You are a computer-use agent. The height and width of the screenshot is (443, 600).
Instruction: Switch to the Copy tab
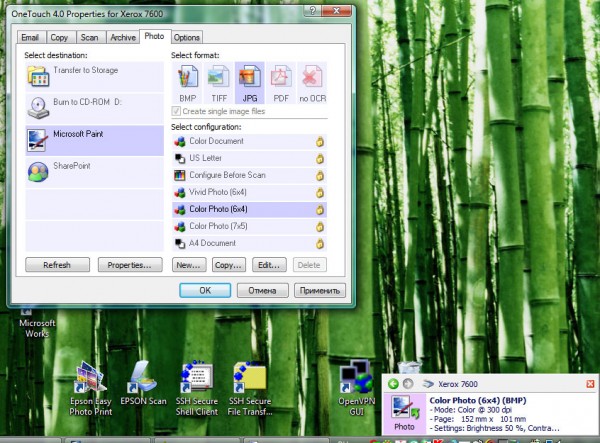pyautogui.click(x=59, y=37)
